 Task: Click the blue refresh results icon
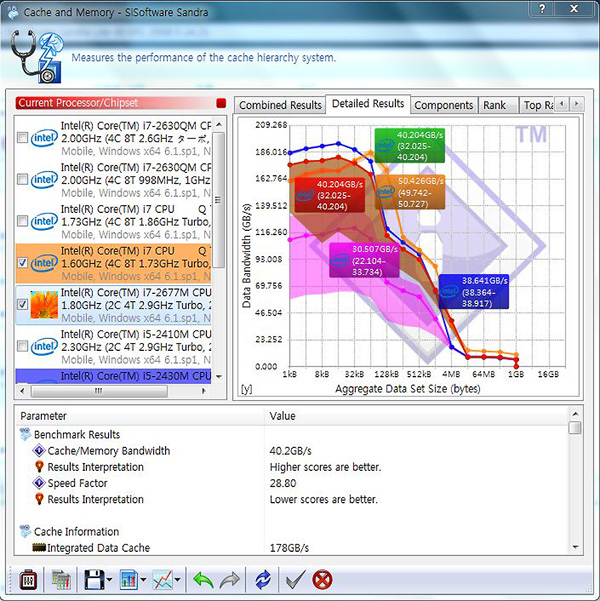tap(263, 580)
